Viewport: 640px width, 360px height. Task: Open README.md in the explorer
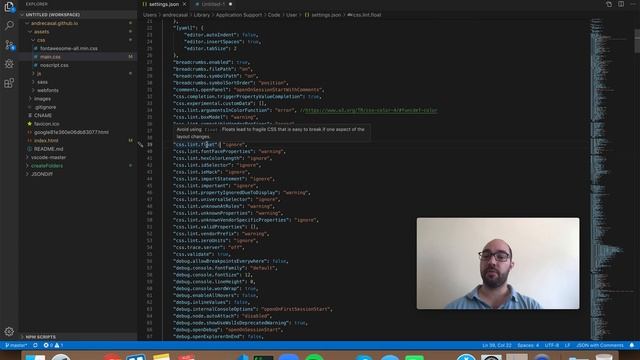pyautogui.click(x=78, y=149)
